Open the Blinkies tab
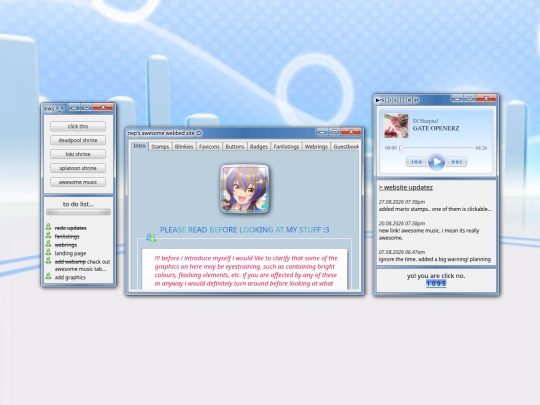Screen dimensions: 540x405 [184, 147]
